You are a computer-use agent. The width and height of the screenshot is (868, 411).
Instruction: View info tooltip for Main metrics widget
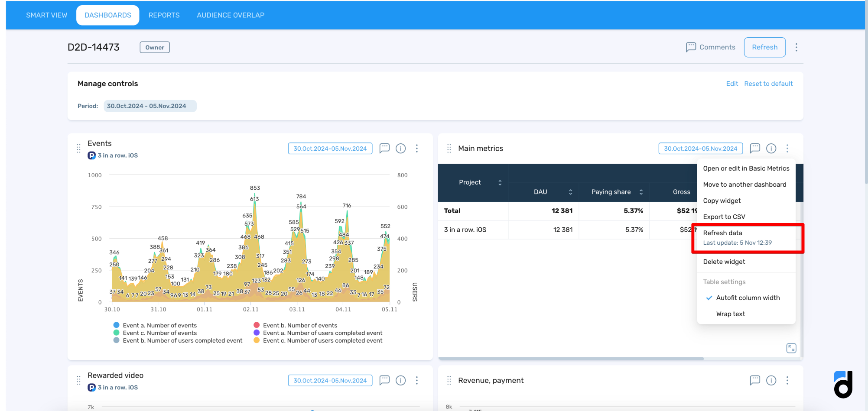tap(771, 148)
